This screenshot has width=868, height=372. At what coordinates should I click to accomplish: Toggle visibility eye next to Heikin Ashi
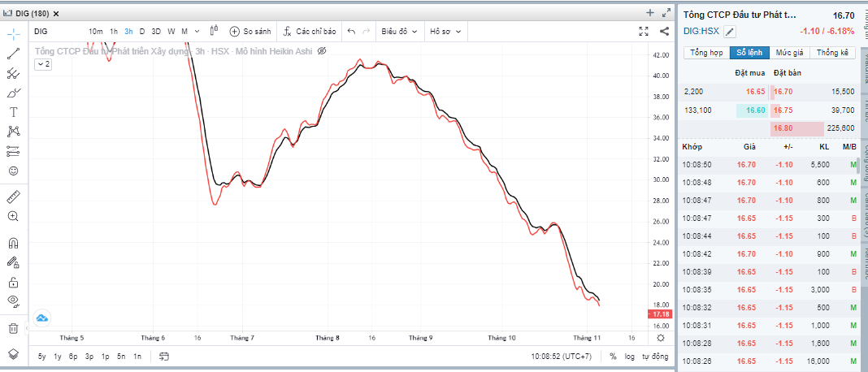pos(322,51)
